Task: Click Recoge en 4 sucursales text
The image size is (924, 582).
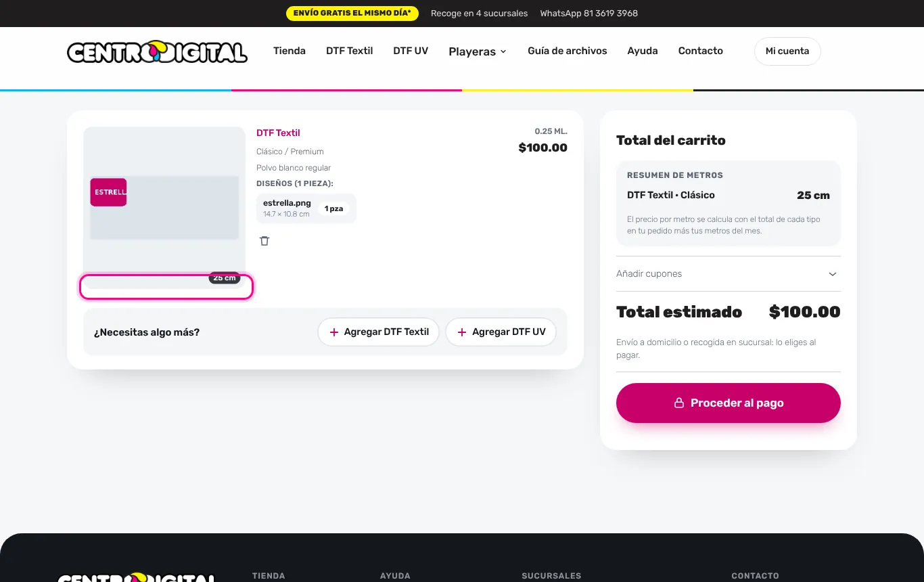Action: coord(479,14)
